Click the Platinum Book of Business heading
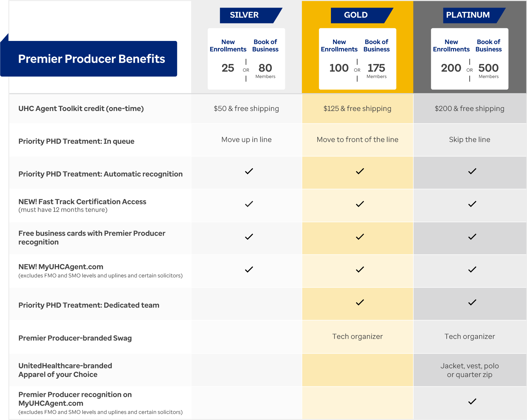The image size is (527, 420). click(x=489, y=45)
